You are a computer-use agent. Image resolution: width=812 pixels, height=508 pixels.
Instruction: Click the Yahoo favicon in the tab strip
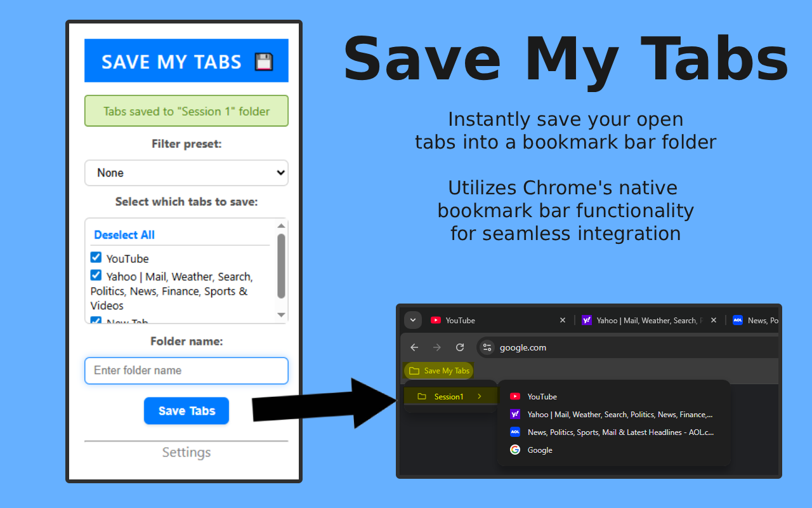587,320
